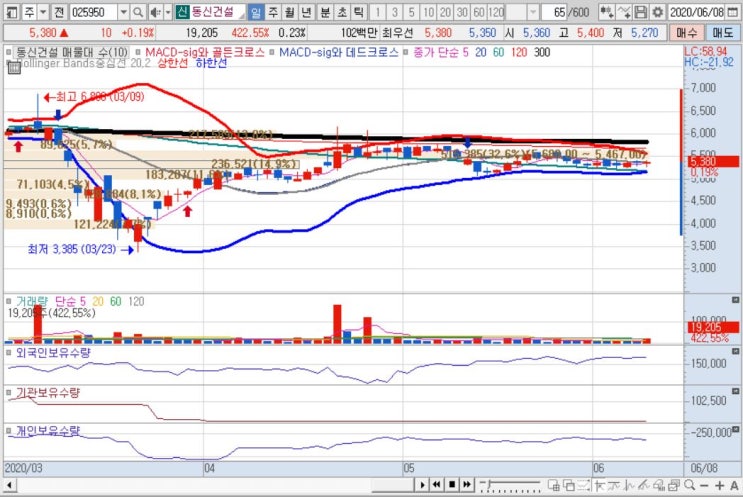The image size is (743, 497).
Task: Choose the 3 interval button
Action: (395, 12)
